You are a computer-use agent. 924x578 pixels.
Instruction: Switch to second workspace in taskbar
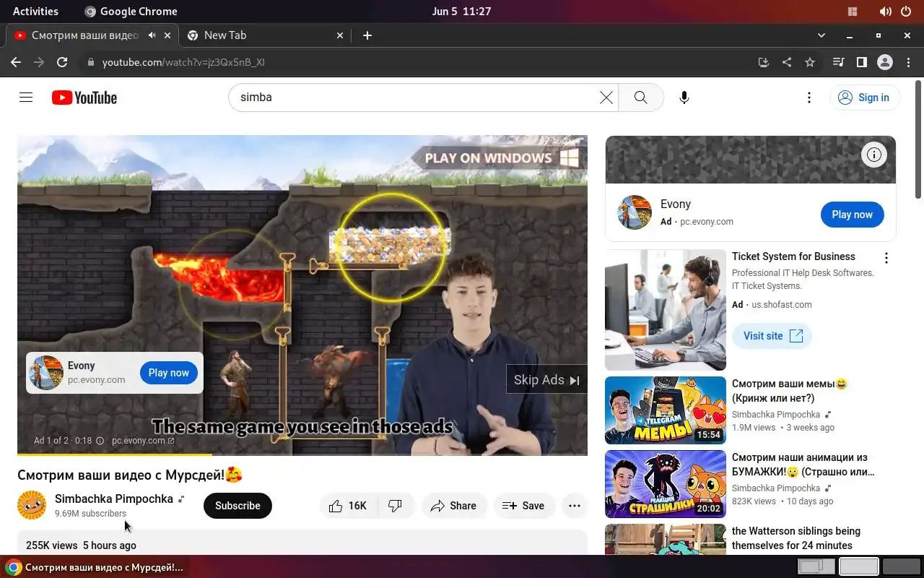click(859, 566)
